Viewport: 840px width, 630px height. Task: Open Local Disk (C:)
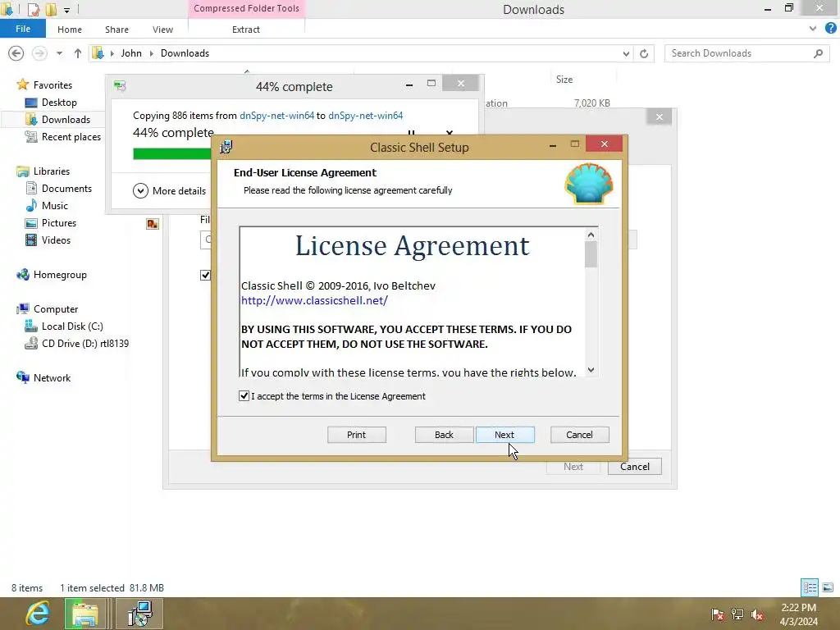click(x=72, y=326)
